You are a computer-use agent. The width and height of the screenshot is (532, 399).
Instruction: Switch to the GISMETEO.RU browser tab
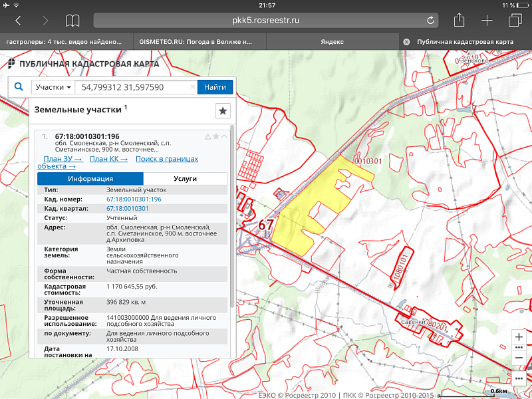click(x=196, y=42)
